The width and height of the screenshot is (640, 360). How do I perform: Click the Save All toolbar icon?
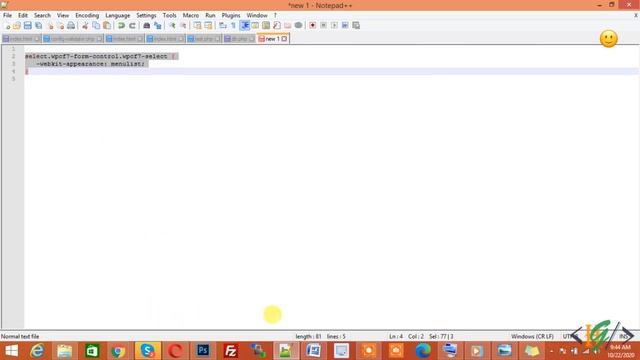pos(38,26)
